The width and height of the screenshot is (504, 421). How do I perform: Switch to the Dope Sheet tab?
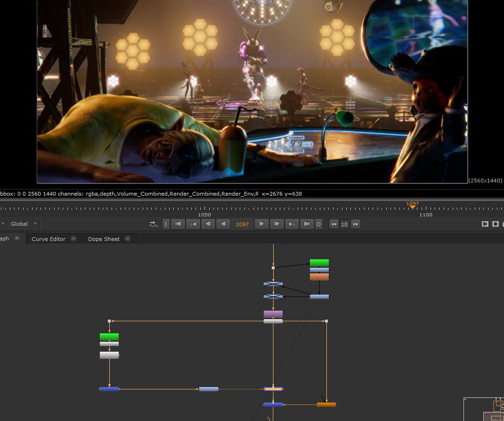pyautogui.click(x=104, y=239)
